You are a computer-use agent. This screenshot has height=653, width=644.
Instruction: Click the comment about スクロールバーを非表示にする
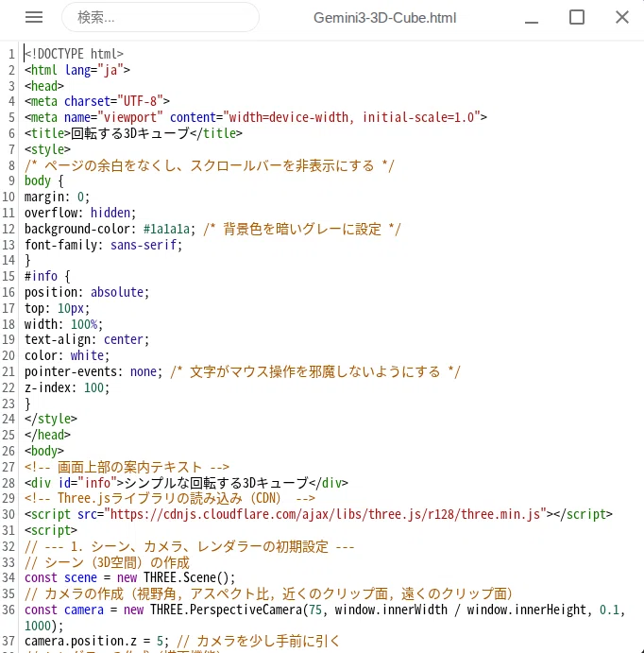coord(209,165)
